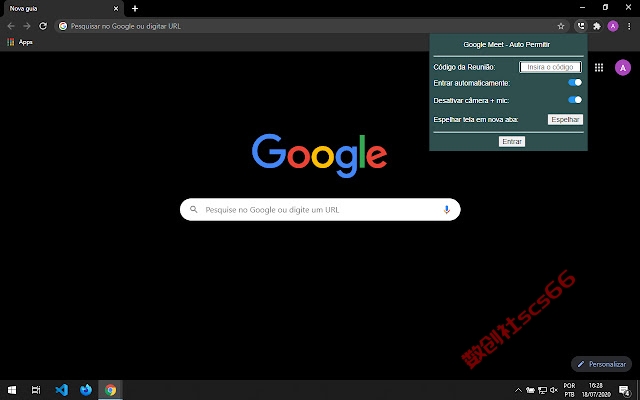640x400 pixels.
Task: Open the Apps bookmark shortcut
Action: tap(20, 42)
